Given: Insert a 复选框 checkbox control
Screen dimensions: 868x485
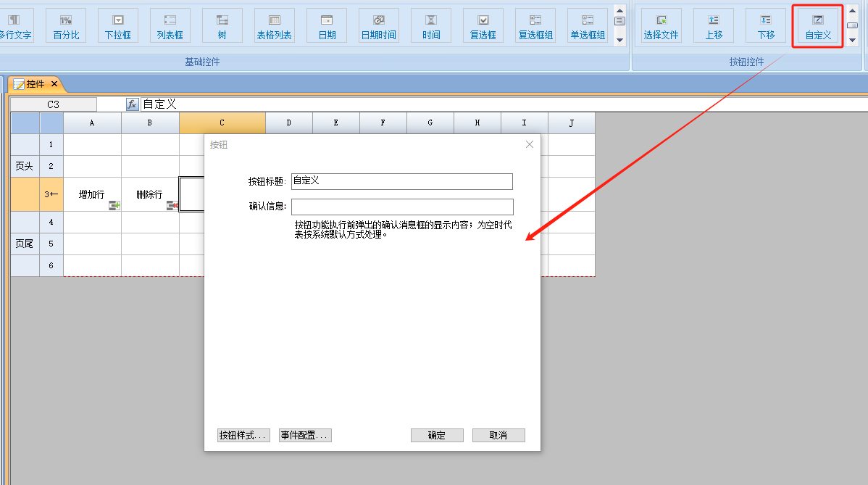Looking at the screenshot, I should tap(483, 26).
